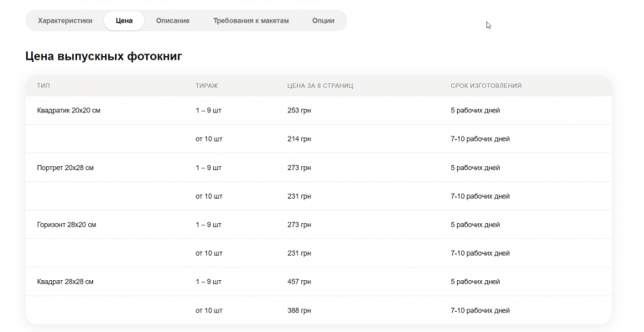Open the Характеристики tab

65,21
